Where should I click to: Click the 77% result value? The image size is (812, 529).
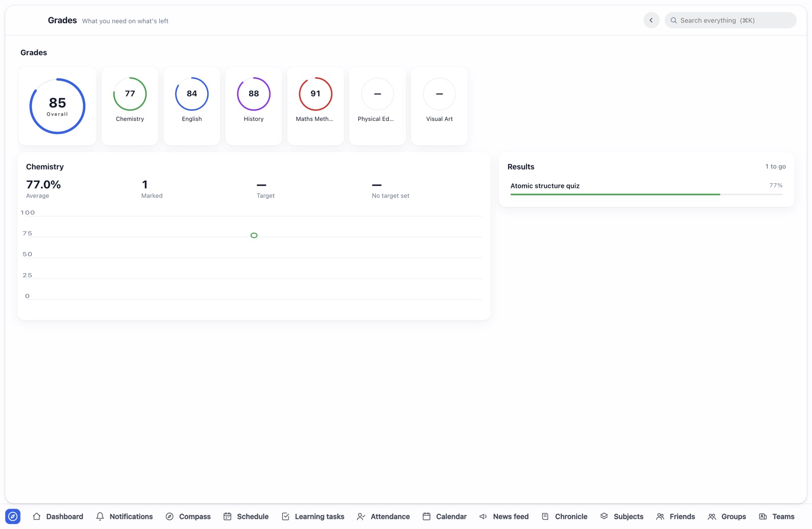click(x=776, y=186)
